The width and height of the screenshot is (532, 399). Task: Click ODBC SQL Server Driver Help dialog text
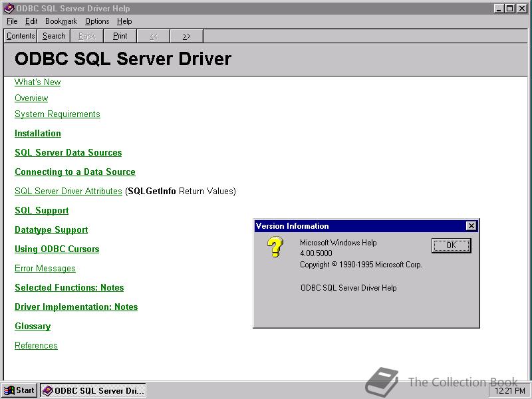click(x=348, y=288)
